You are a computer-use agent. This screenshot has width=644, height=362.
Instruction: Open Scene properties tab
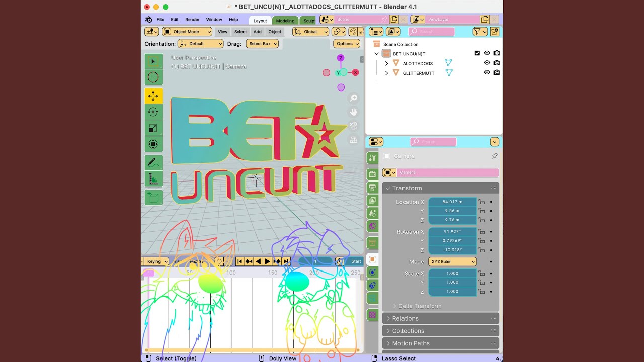point(372,213)
